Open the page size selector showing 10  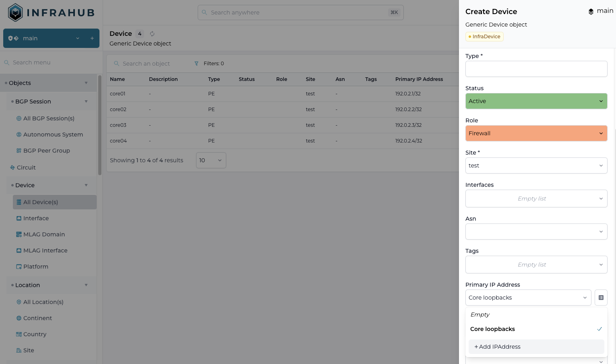[x=211, y=160]
